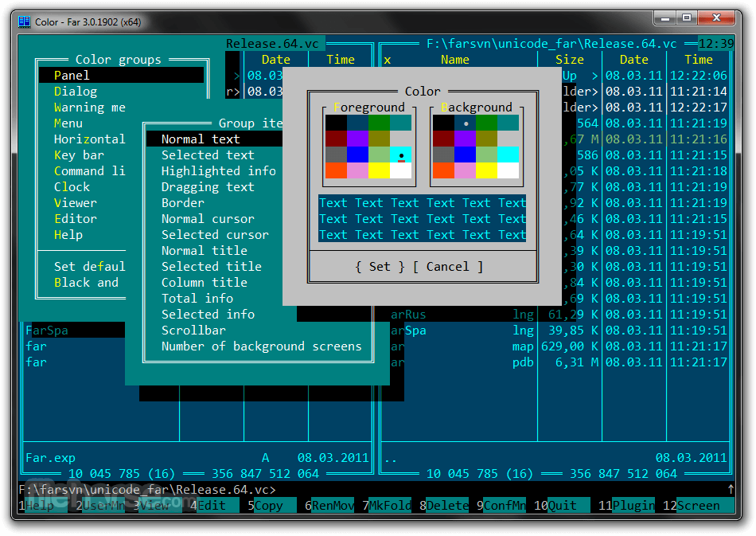This screenshot has height=536, width=756.
Task: Select Dragging text group item
Action: coord(208,186)
